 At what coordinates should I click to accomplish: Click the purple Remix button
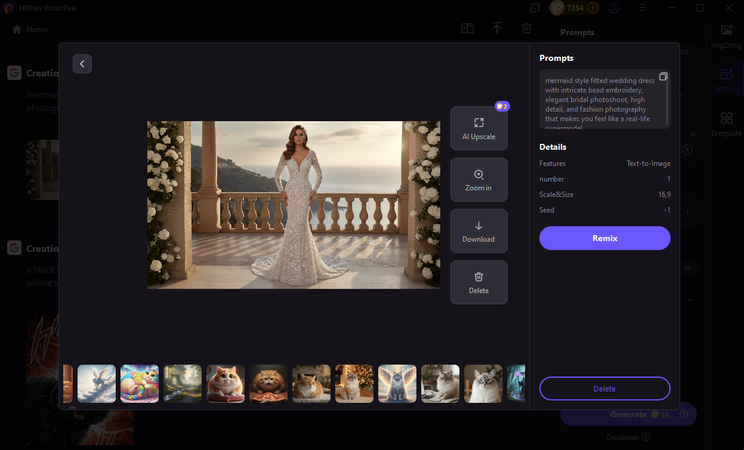pyautogui.click(x=604, y=238)
